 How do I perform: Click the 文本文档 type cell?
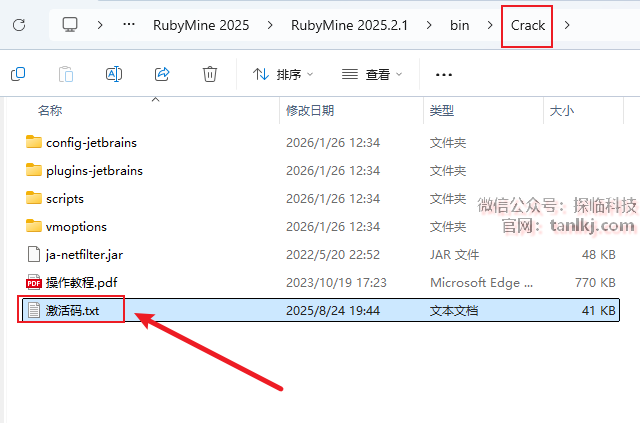click(454, 311)
